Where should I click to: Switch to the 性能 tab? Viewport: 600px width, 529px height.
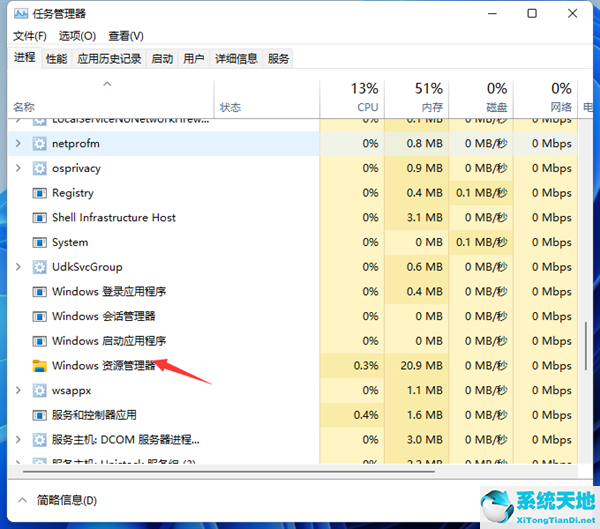tap(57, 59)
